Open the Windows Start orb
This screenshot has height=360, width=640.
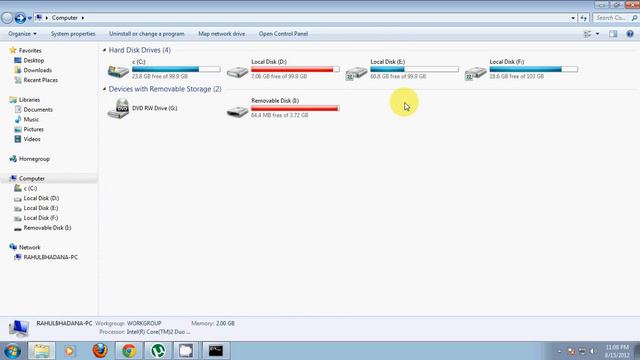[x=12, y=351]
